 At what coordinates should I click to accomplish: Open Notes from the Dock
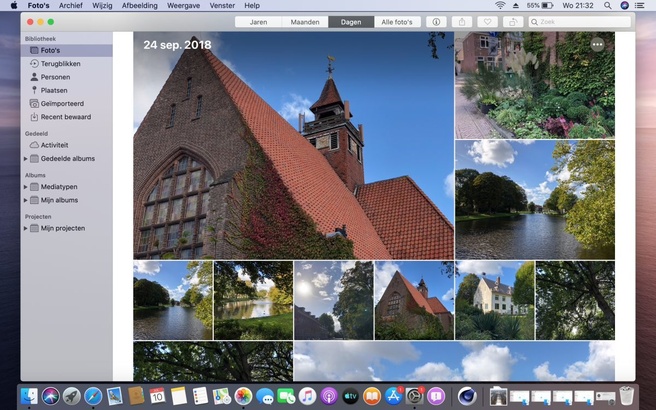179,396
